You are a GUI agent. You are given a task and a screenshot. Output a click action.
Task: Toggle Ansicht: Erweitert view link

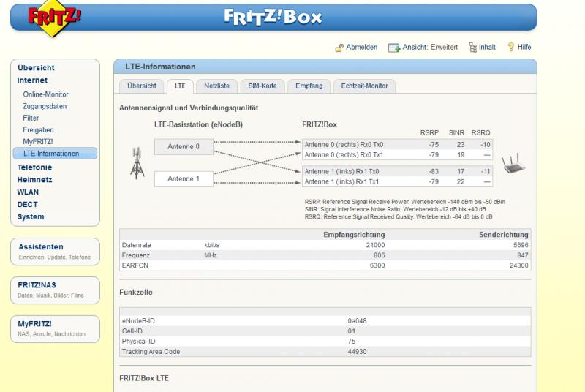[430, 47]
